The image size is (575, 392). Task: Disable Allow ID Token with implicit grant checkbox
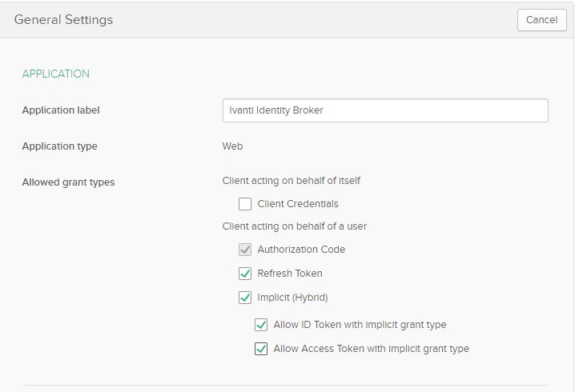(261, 325)
